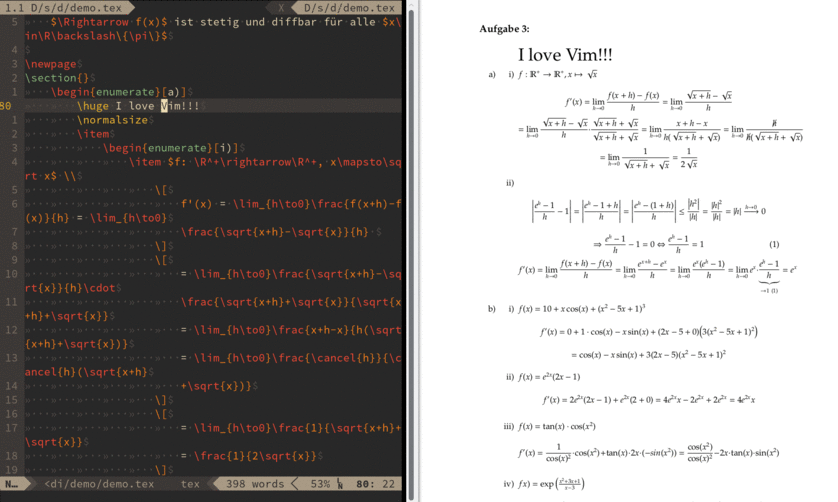Viewport: 838px width, 502px height.
Task: Click the '53%' position indicator
Action: (x=320, y=484)
